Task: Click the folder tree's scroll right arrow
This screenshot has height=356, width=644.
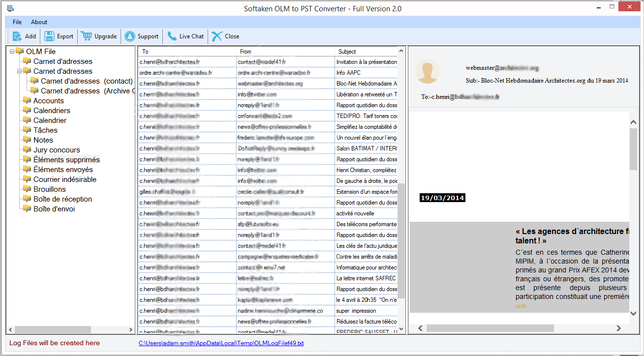Action: (x=130, y=329)
